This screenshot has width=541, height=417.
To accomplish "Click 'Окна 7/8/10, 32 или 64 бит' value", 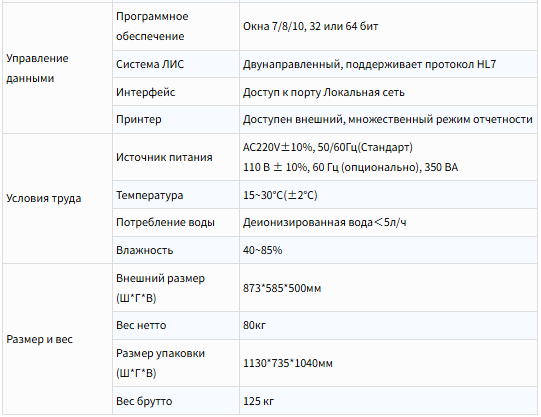I will click(311, 27).
